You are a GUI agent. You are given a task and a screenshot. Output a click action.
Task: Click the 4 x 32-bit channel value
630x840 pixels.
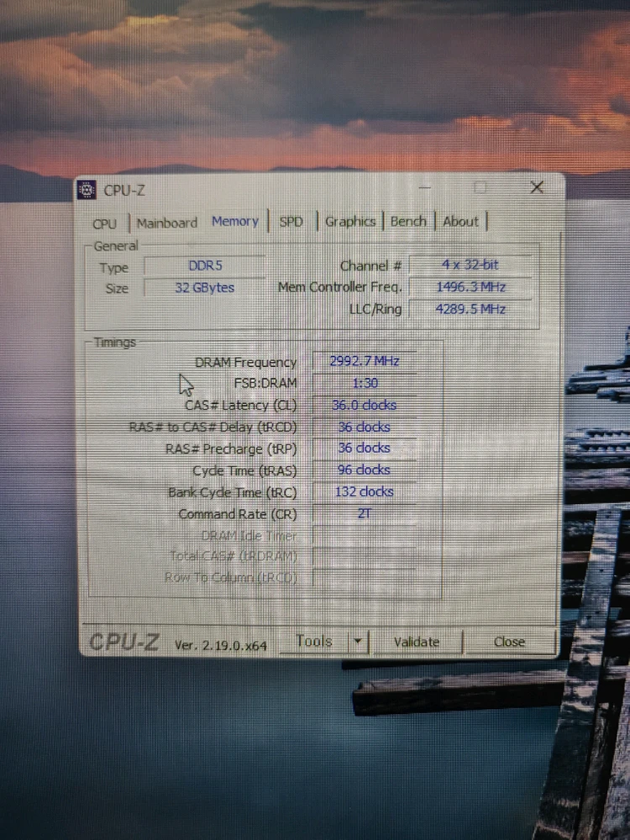click(x=470, y=265)
